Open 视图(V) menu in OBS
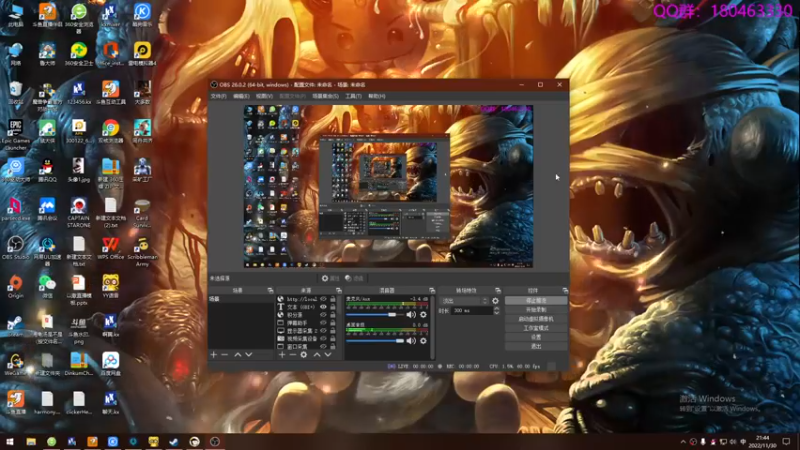The height and width of the screenshot is (450, 800). point(264,96)
